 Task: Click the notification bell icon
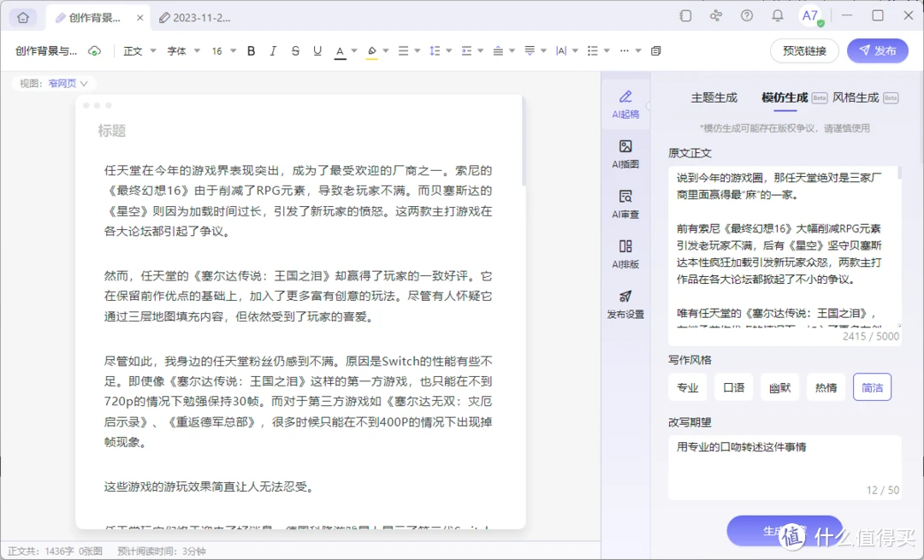click(778, 16)
